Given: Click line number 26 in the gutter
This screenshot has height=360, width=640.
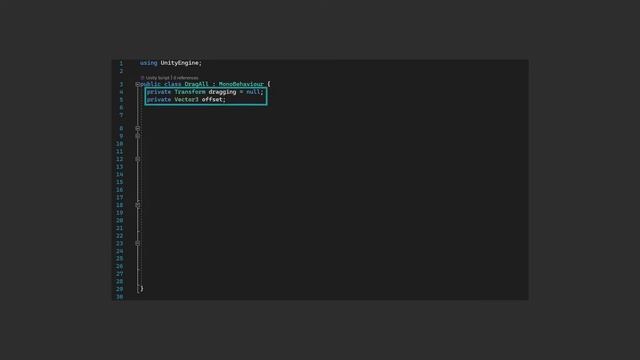Looking at the screenshot, I should [x=120, y=266].
